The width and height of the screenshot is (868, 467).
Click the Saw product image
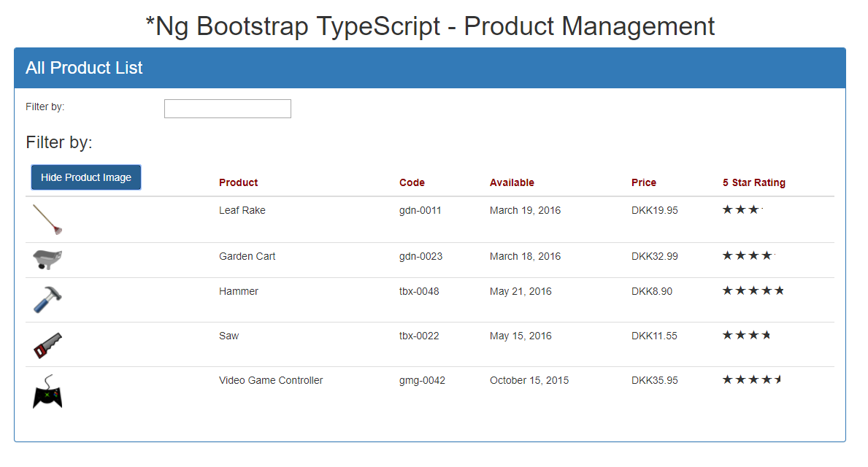47,345
